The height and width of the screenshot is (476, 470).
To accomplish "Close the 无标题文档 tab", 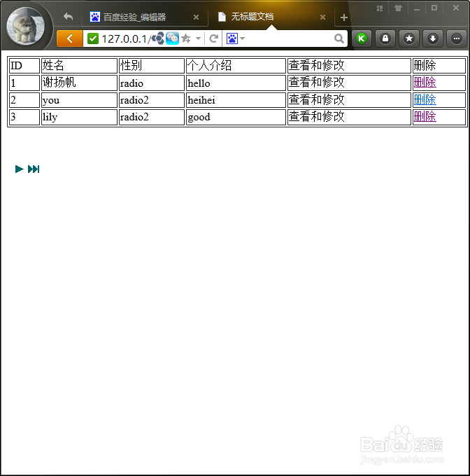I will click(x=322, y=17).
